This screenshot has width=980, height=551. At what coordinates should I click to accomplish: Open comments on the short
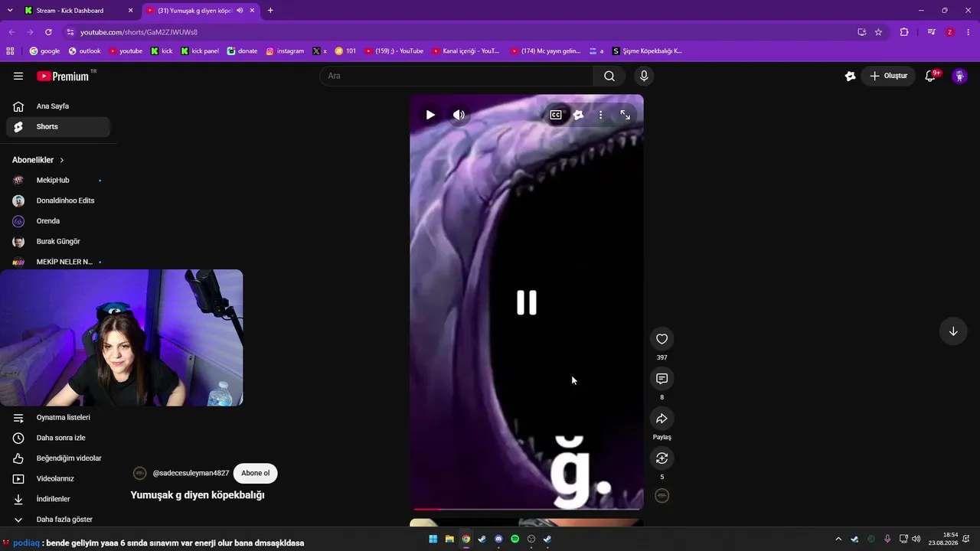[x=662, y=379]
